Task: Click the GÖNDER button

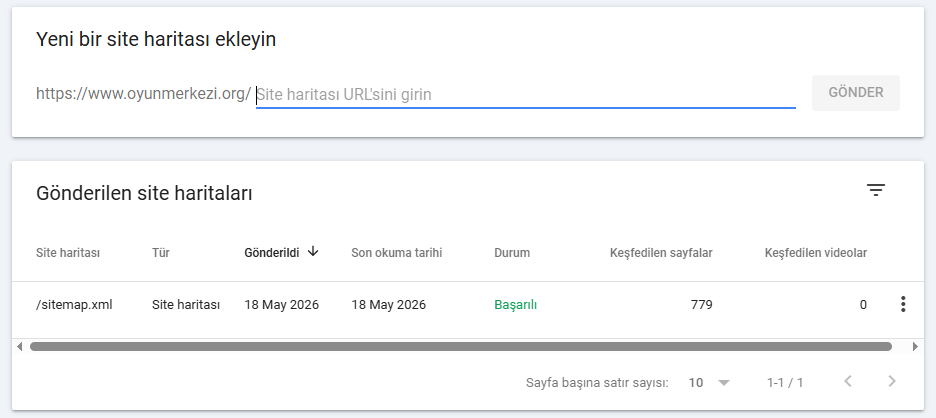Action: point(855,93)
